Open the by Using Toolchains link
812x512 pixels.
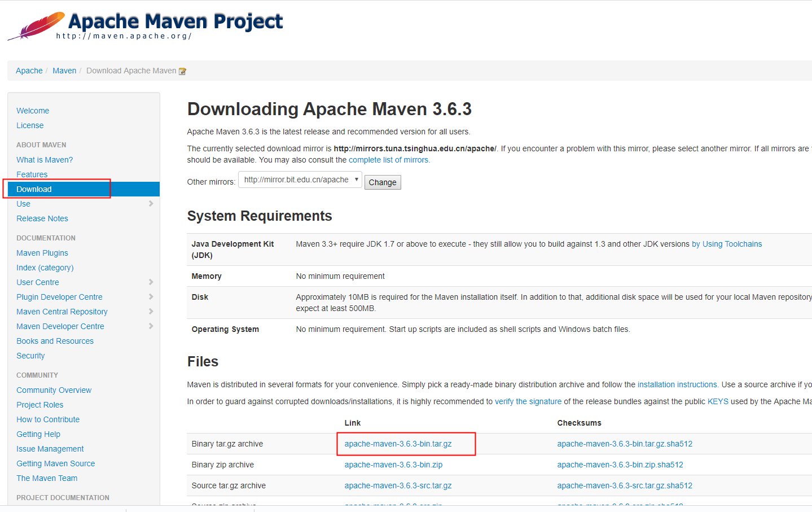coord(727,244)
